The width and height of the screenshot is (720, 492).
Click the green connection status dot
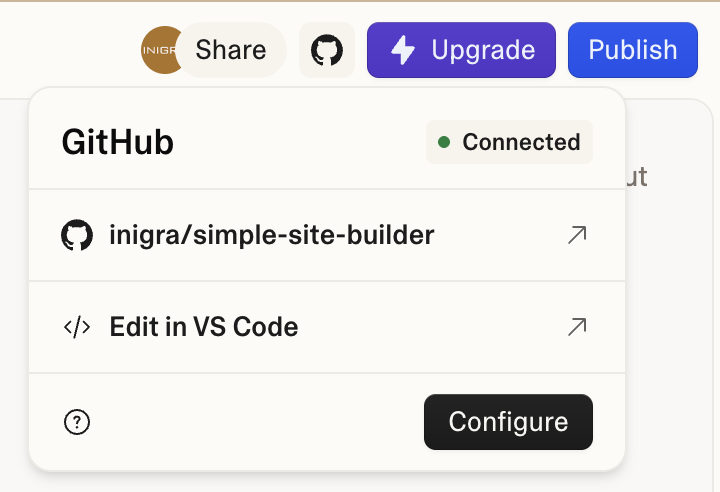pyautogui.click(x=444, y=142)
